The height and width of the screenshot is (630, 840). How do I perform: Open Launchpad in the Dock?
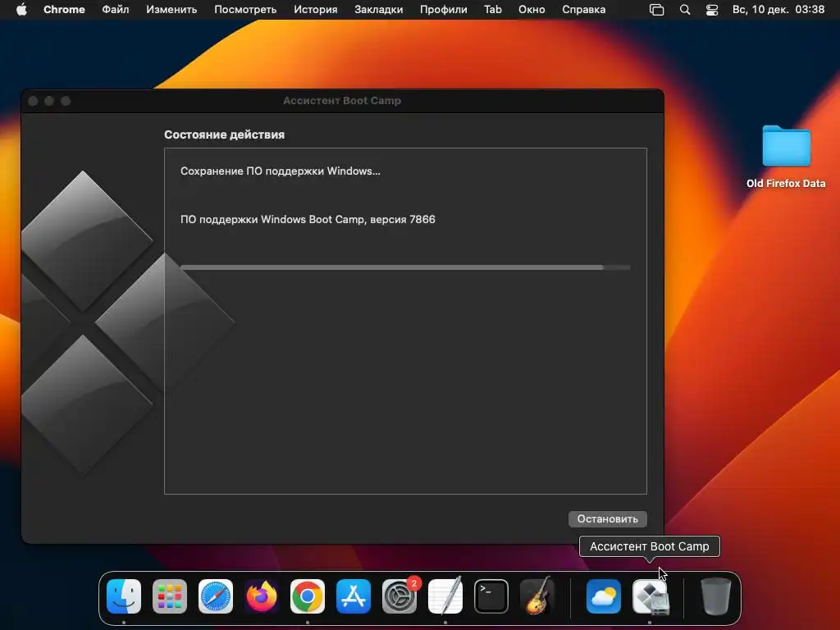[170, 596]
